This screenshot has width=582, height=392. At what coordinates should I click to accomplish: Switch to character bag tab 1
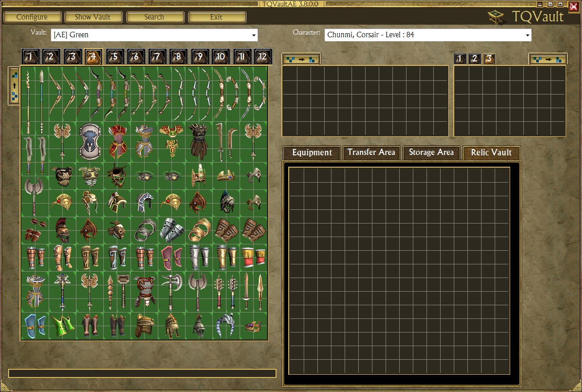coord(460,59)
